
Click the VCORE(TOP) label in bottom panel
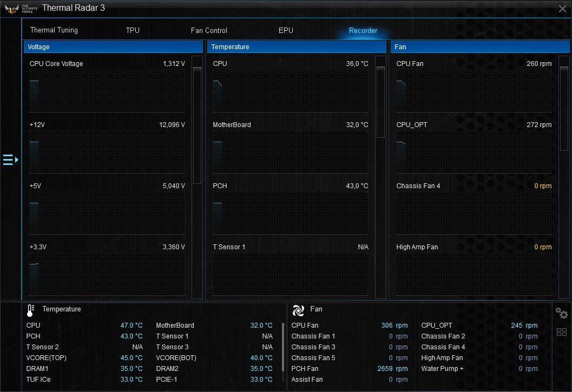click(x=47, y=358)
